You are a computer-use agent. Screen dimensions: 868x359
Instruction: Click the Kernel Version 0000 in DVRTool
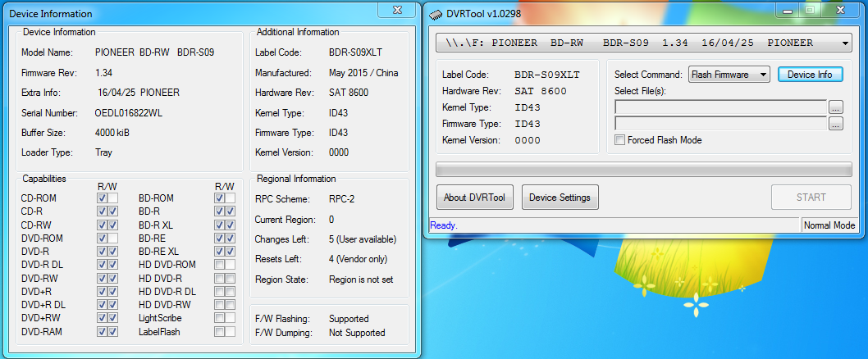(x=528, y=140)
